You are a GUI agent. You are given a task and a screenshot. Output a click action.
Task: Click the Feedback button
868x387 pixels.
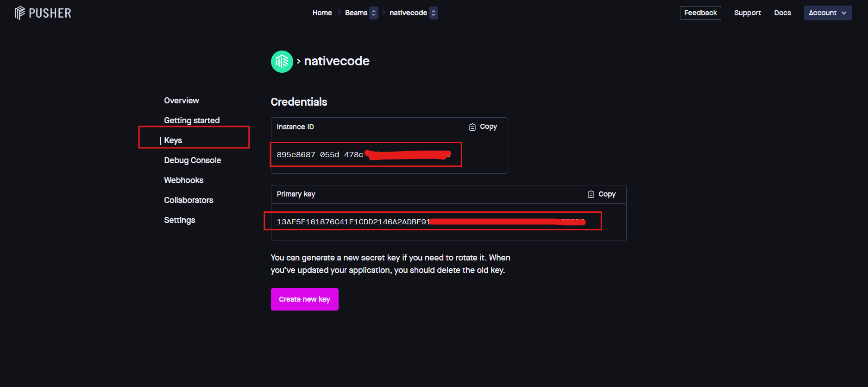[x=700, y=13]
